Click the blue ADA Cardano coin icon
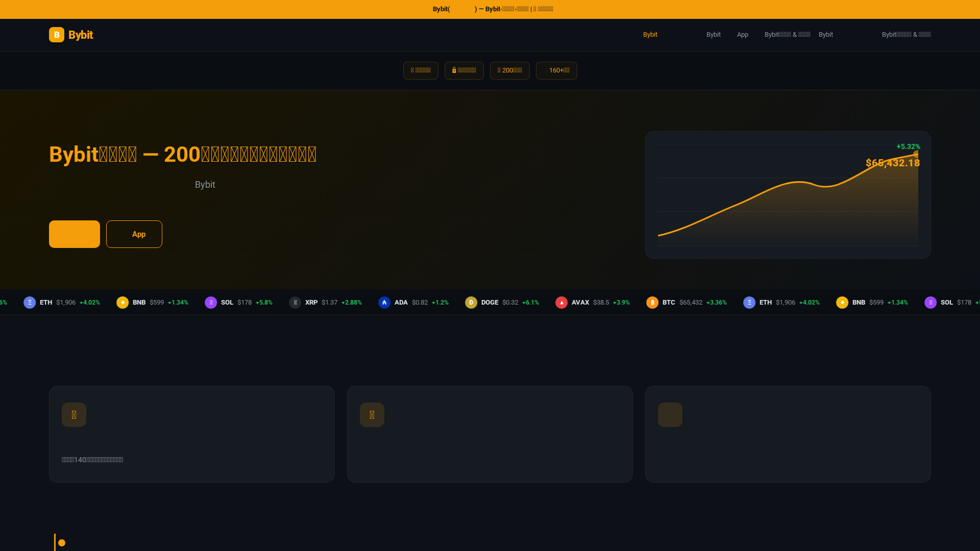 coord(384,303)
